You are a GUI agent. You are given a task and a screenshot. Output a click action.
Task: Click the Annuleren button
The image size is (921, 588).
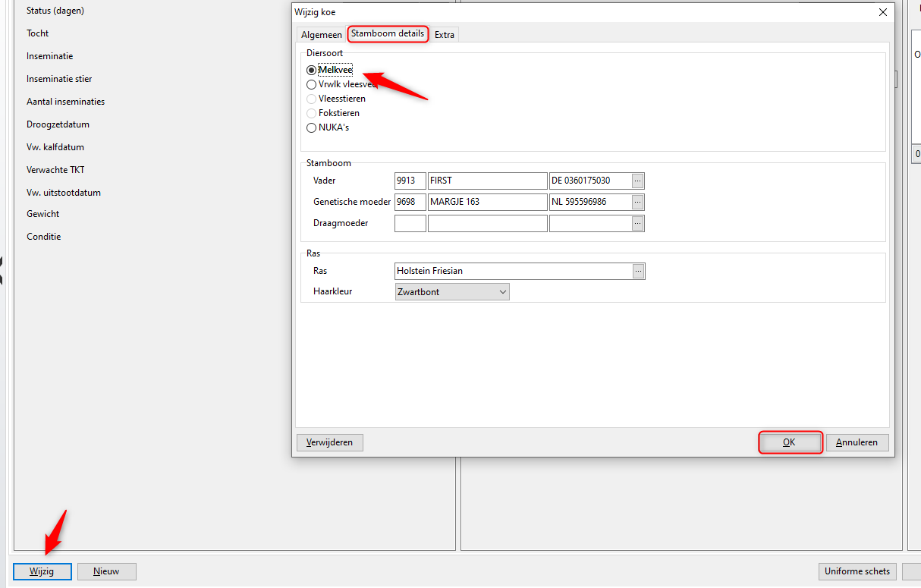[857, 442]
